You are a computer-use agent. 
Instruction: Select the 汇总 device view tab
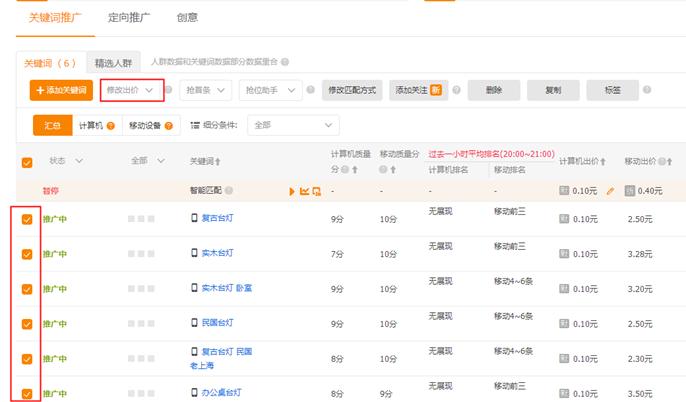click(x=52, y=126)
